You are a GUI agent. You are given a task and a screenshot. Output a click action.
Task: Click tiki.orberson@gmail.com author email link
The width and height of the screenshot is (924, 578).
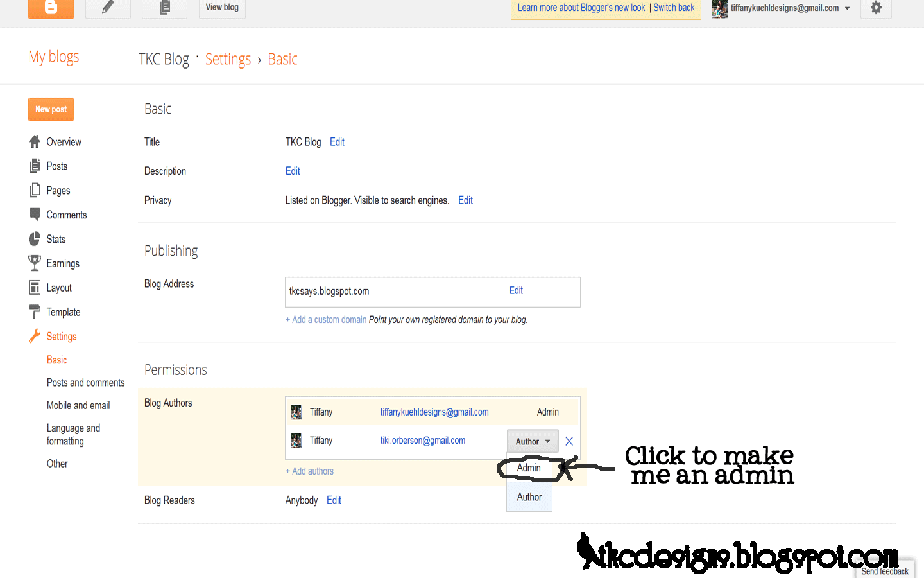[423, 441]
